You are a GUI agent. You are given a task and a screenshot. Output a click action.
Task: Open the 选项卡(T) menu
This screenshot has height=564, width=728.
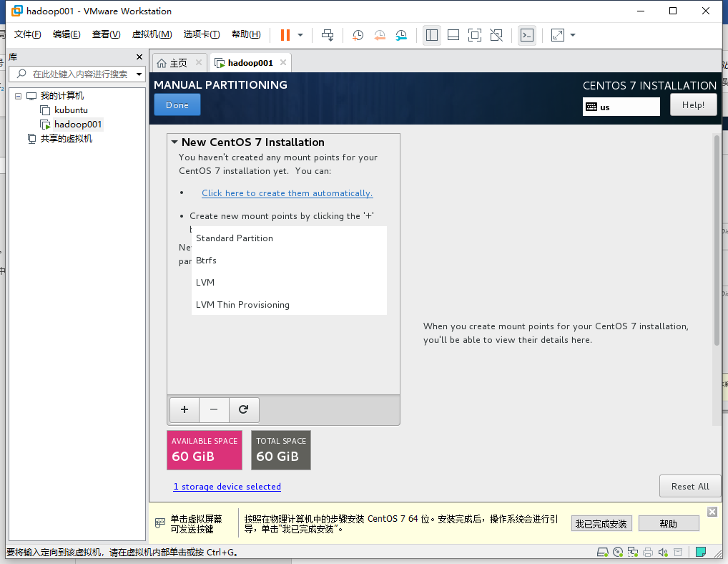point(202,34)
